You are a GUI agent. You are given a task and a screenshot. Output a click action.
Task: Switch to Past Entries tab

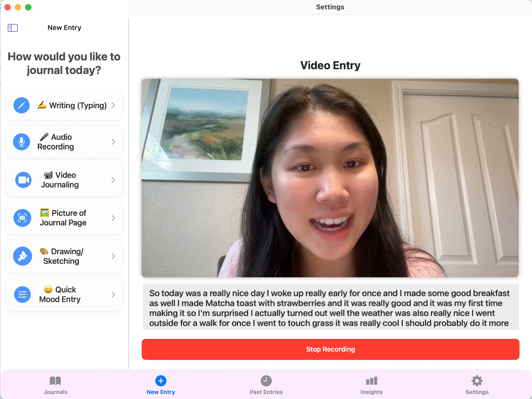pos(266,385)
